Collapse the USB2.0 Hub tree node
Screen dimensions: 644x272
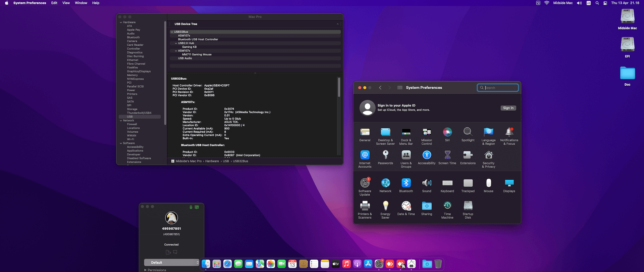[176, 43]
